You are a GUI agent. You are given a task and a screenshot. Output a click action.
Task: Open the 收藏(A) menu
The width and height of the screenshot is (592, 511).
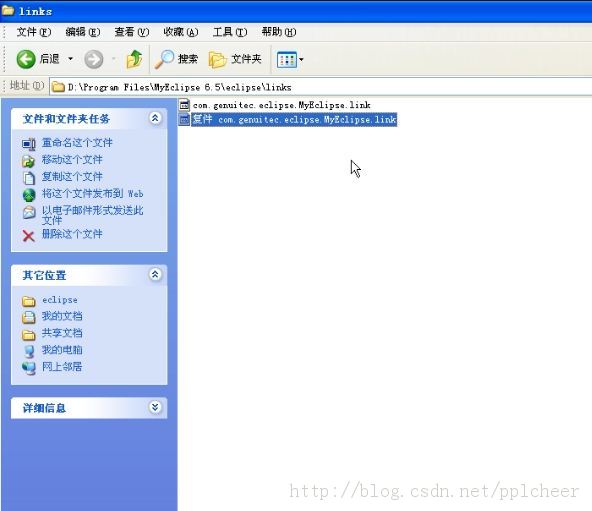(180, 32)
